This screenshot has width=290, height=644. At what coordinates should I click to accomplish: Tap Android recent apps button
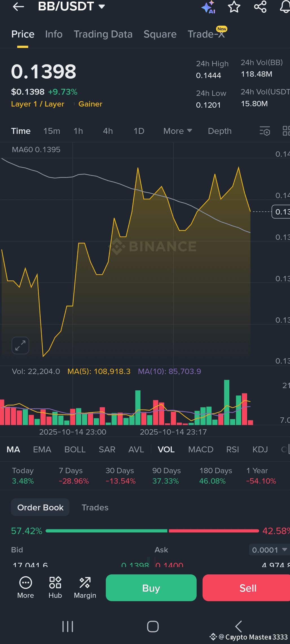pyautogui.click(x=68, y=626)
